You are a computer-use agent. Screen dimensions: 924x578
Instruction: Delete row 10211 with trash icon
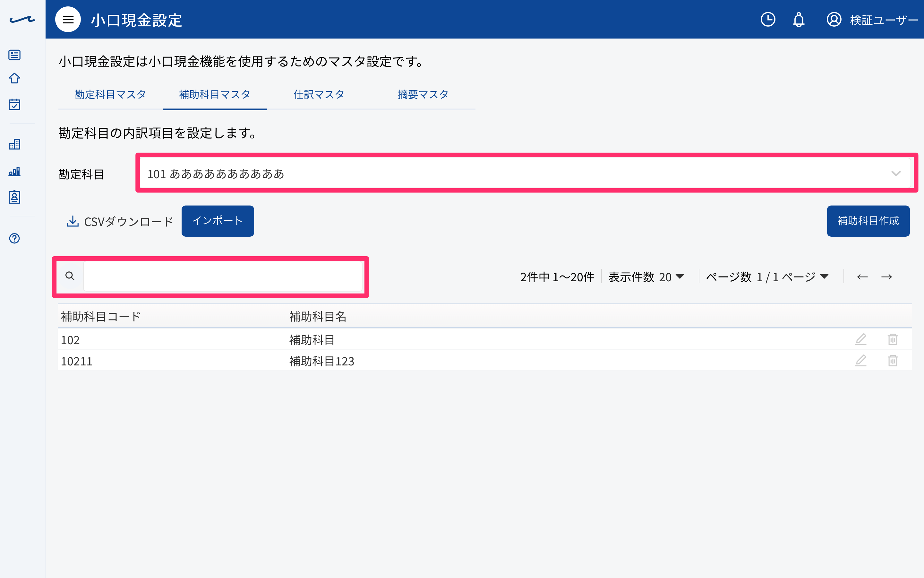point(893,361)
